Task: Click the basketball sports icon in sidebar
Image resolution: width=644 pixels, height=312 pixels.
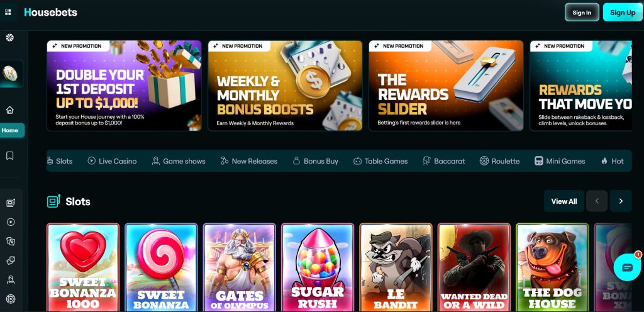Action: (x=10, y=38)
